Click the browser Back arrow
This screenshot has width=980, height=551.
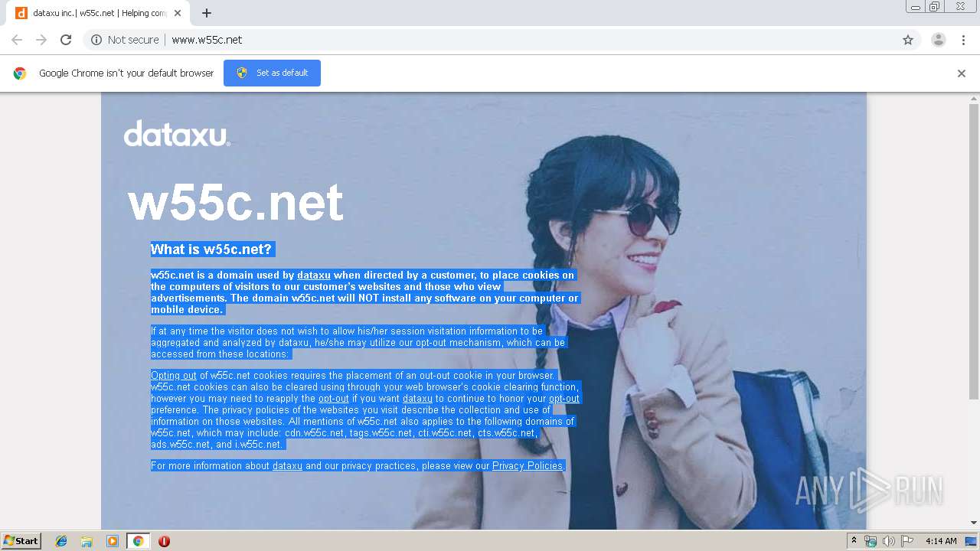coord(17,40)
